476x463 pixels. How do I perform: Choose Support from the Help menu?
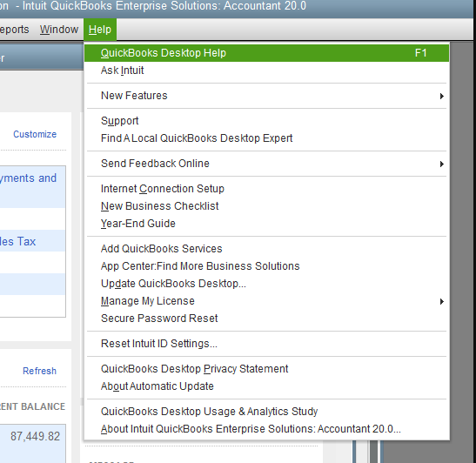[266, 121]
